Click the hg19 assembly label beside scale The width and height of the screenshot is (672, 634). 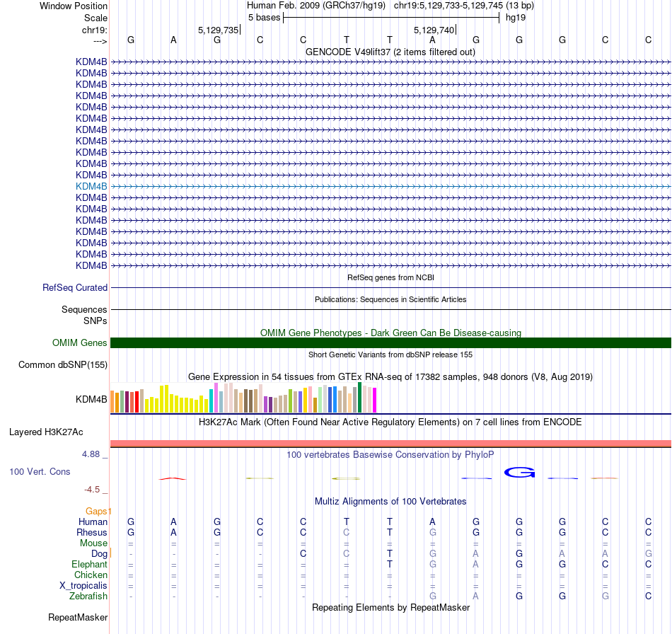coord(516,18)
